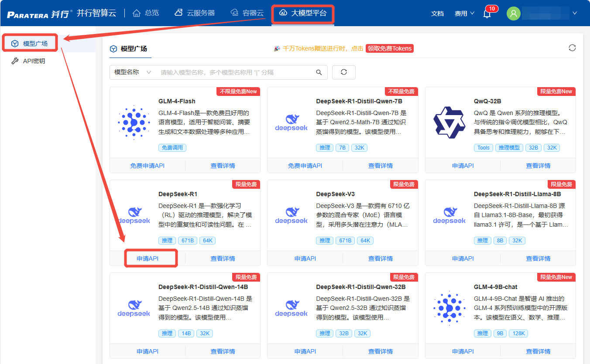590x364 pixels.
Task: Click 申请API under DeepSeek-V3
Action: point(305,259)
